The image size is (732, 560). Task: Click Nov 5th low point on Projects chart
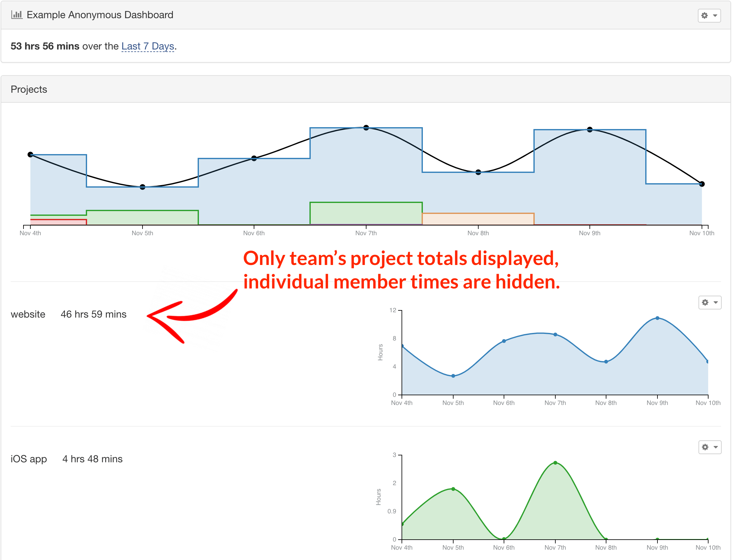[x=142, y=187]
